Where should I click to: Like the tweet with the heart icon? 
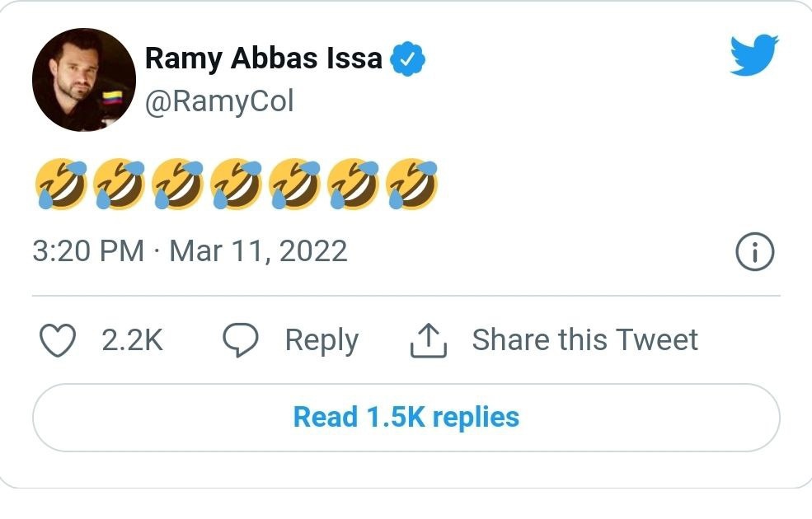(x=58, y=340)
